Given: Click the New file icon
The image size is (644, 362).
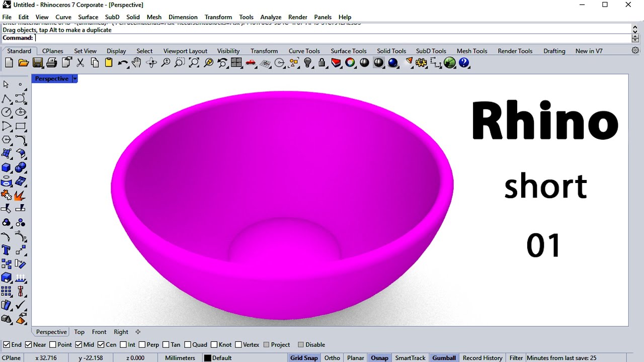Looking at the screenshot, I should click(x=9, y=63).
